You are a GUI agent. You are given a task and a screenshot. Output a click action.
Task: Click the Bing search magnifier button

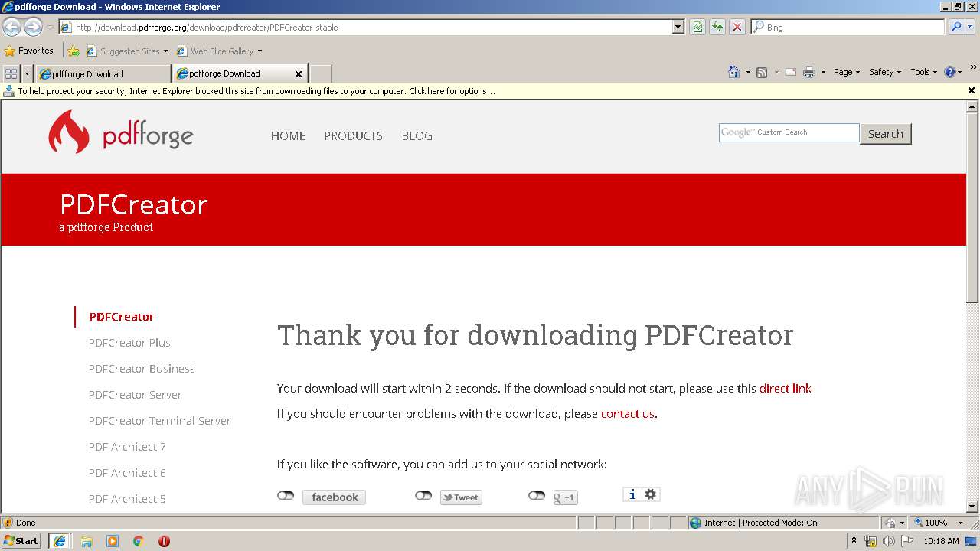[955, 27]
